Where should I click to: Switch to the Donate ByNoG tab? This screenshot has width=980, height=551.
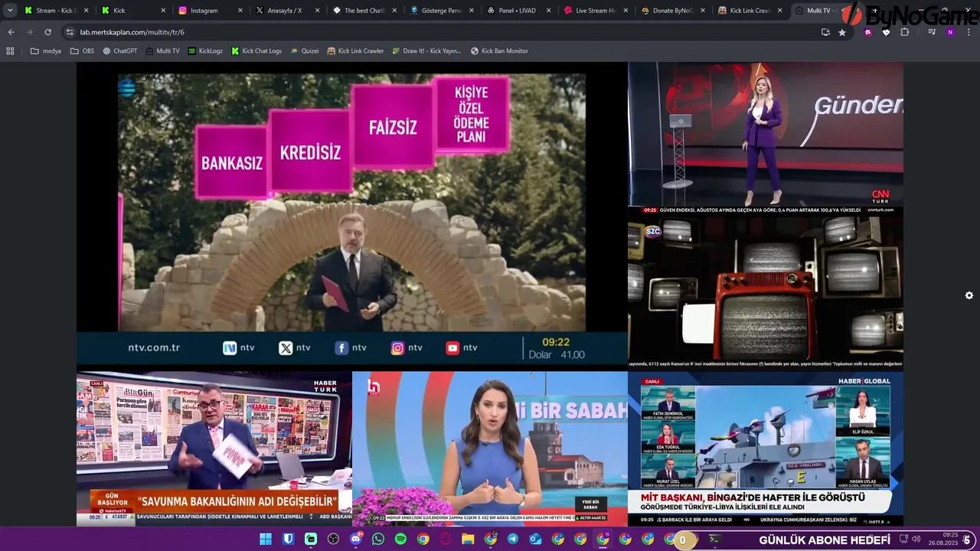[674, 11]
